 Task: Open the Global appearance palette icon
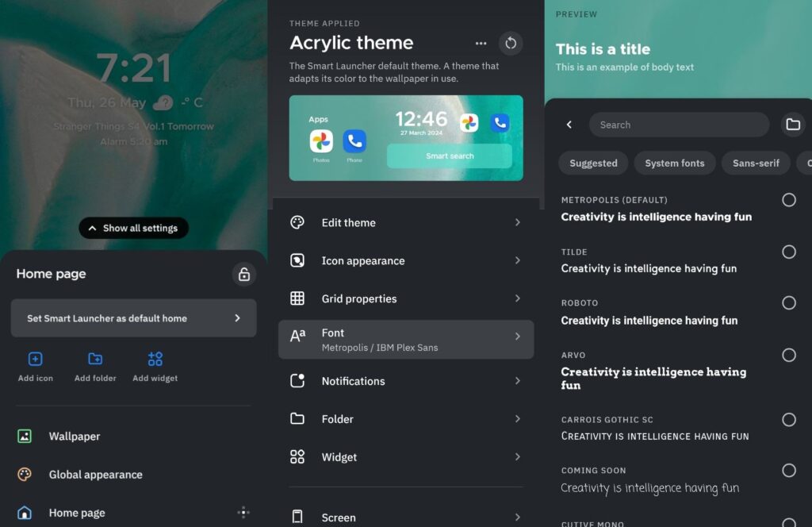tap(25, 474)
